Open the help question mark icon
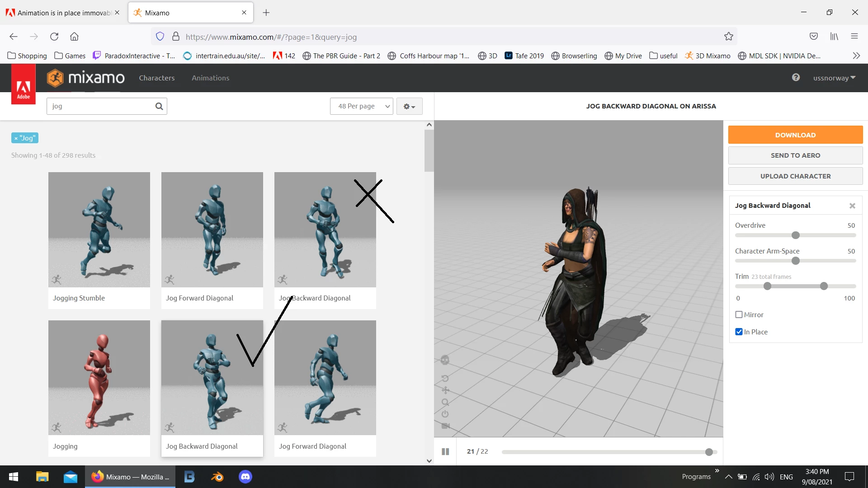 click(796, 78)
